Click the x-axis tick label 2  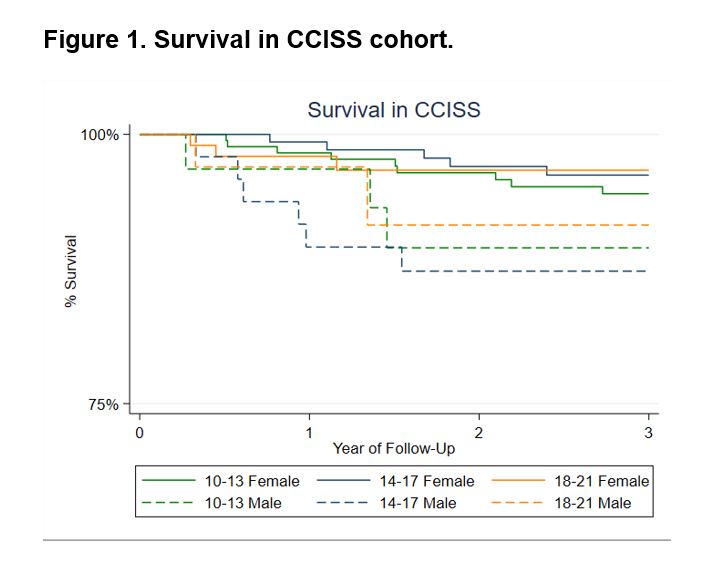[479, 432]
